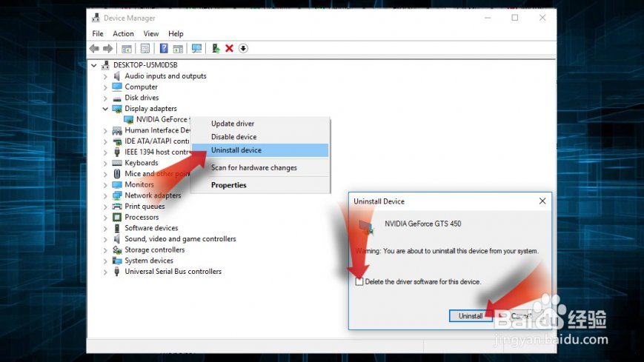Click the Forward arrow toolbar icon
This screenshot has height=362, width=644.
coord(107,48)
